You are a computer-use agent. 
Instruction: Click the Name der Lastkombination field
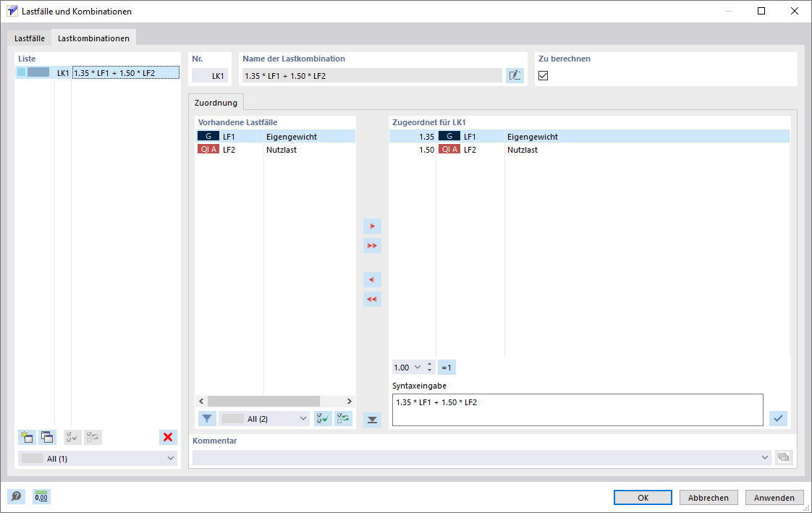tap(372, 75)
